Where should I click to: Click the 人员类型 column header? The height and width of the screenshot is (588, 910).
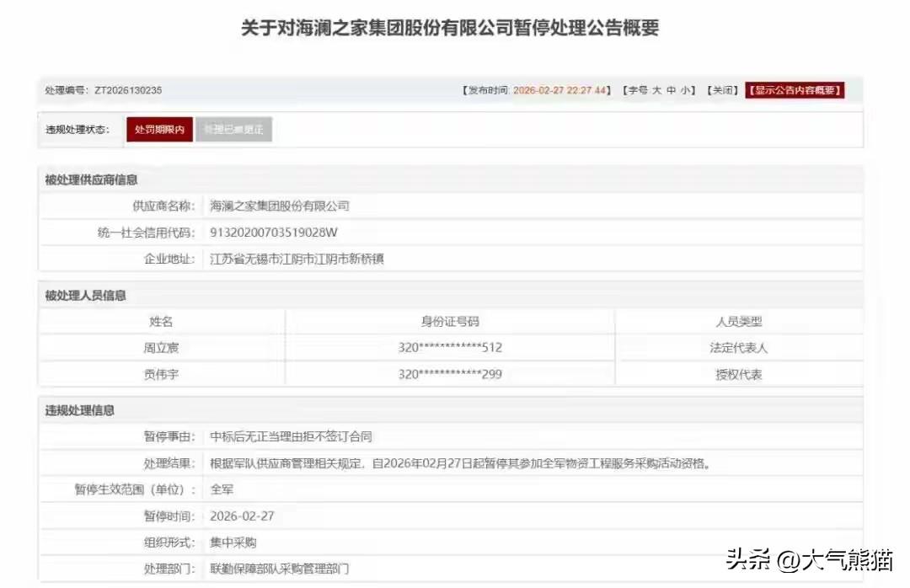coord(739,322)
